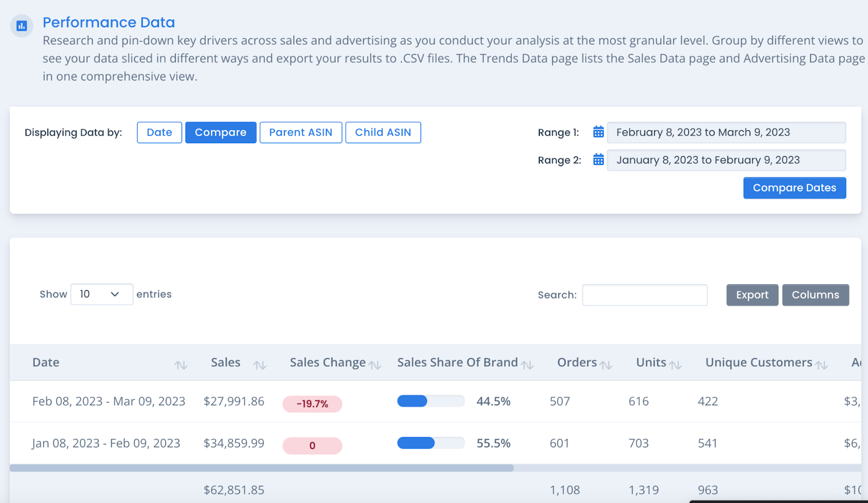
Task: Export the table results
Action: 752,295
